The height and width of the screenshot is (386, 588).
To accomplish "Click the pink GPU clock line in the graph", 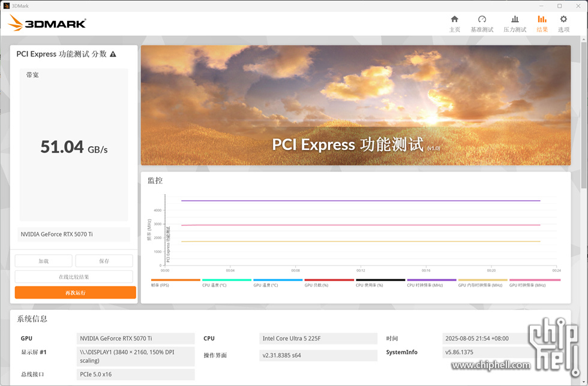I will point(361,225).
